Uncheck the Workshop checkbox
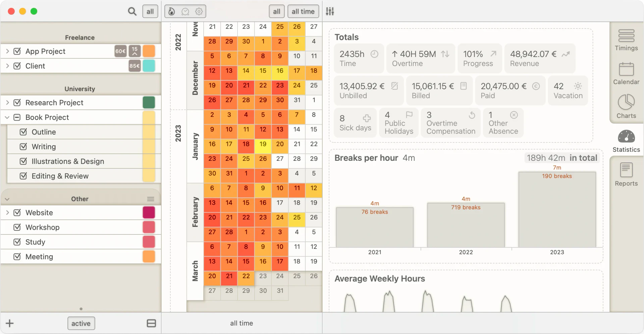 (x=17, y=227)
